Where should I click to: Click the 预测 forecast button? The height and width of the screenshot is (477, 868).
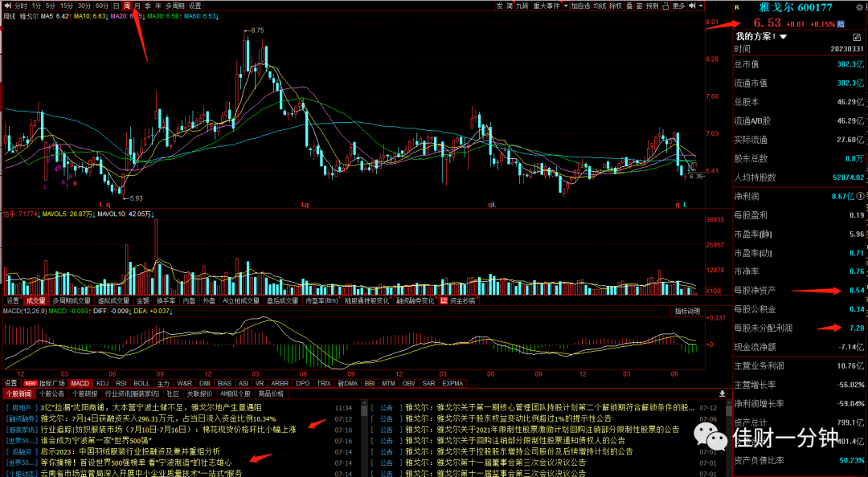click(x=653, y=6)
